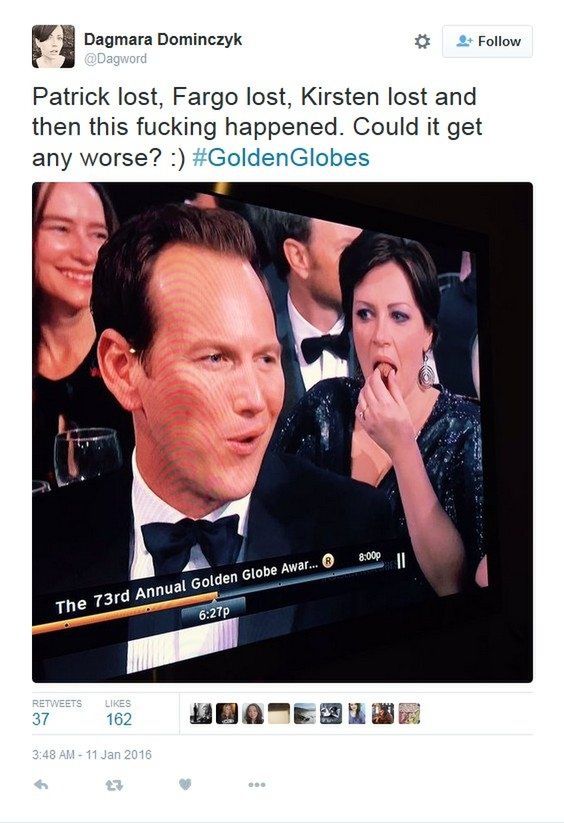Screen dimensions: 564x823
Task: Enlarge the attached TV screen photo
Action: pos(282,432)
